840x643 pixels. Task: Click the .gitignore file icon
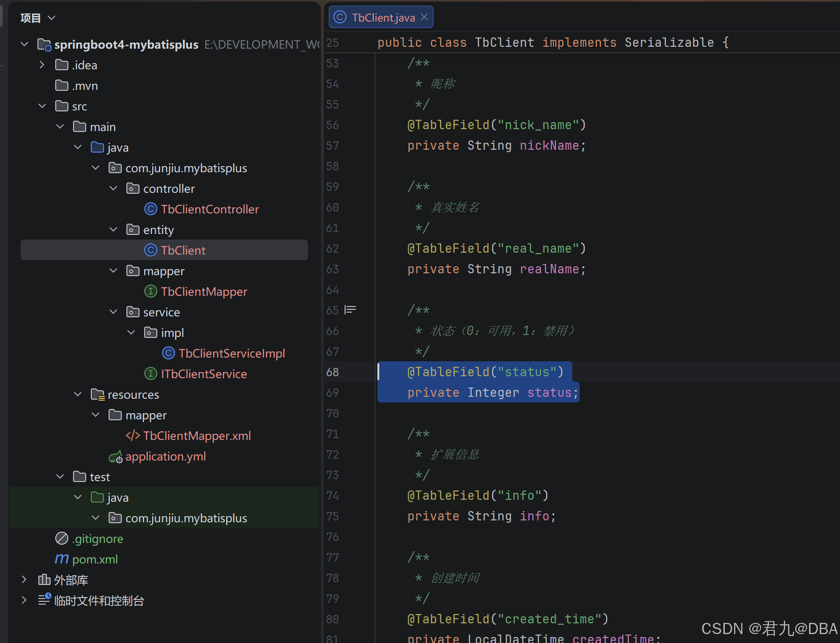pos(62,538)
